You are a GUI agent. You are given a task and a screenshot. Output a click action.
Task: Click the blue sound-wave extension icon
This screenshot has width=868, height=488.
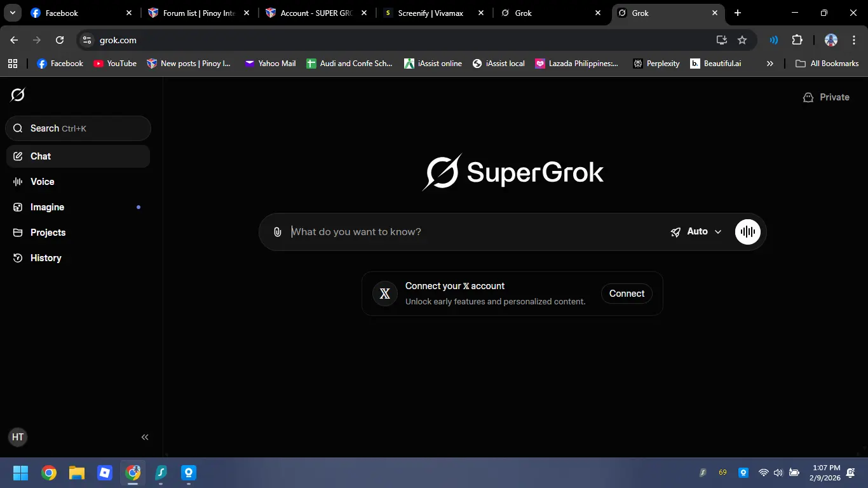pos(774,40)
